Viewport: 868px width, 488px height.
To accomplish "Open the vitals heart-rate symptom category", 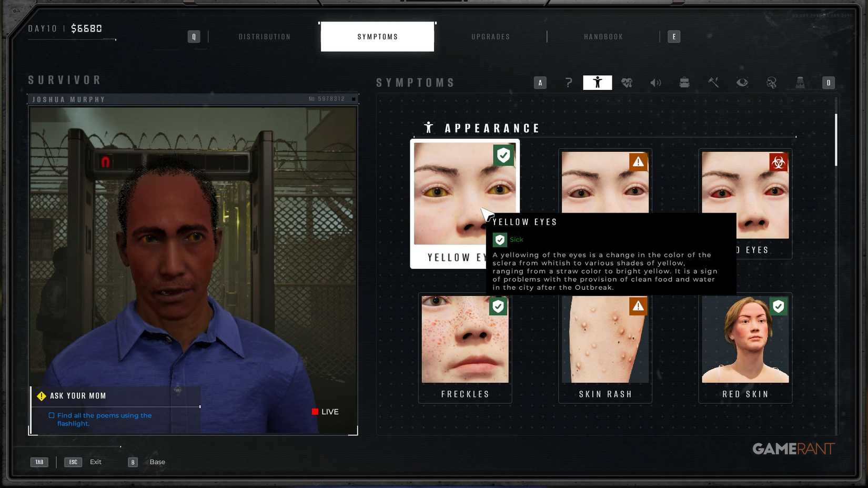I will click(x=627, y=83).
